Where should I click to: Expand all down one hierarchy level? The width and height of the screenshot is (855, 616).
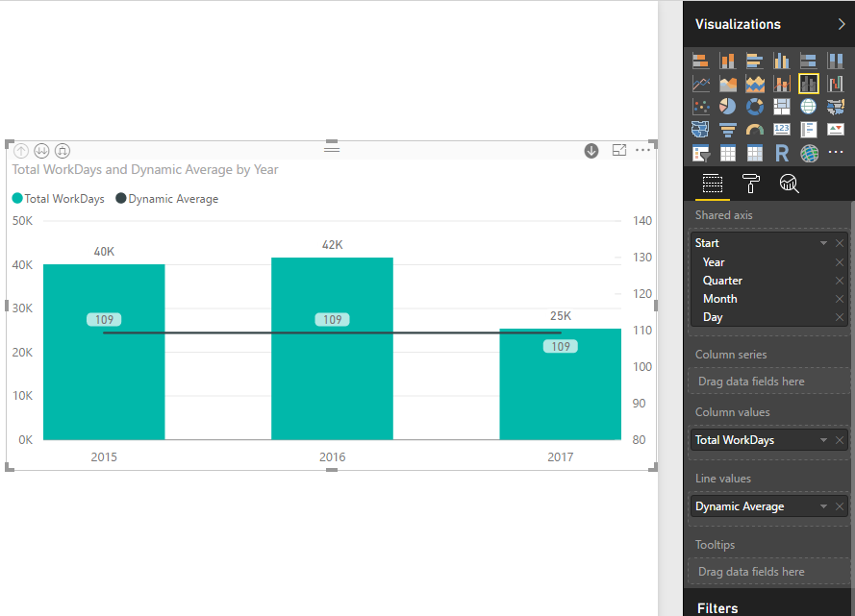(63, 151)
